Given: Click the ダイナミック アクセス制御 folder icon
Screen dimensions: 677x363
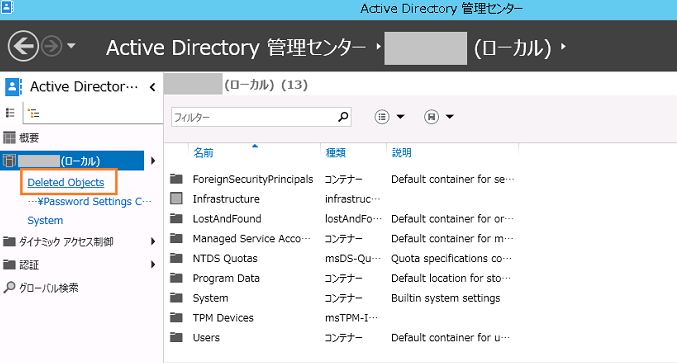Looking at the screenshot, I should (x=9, y=241).
